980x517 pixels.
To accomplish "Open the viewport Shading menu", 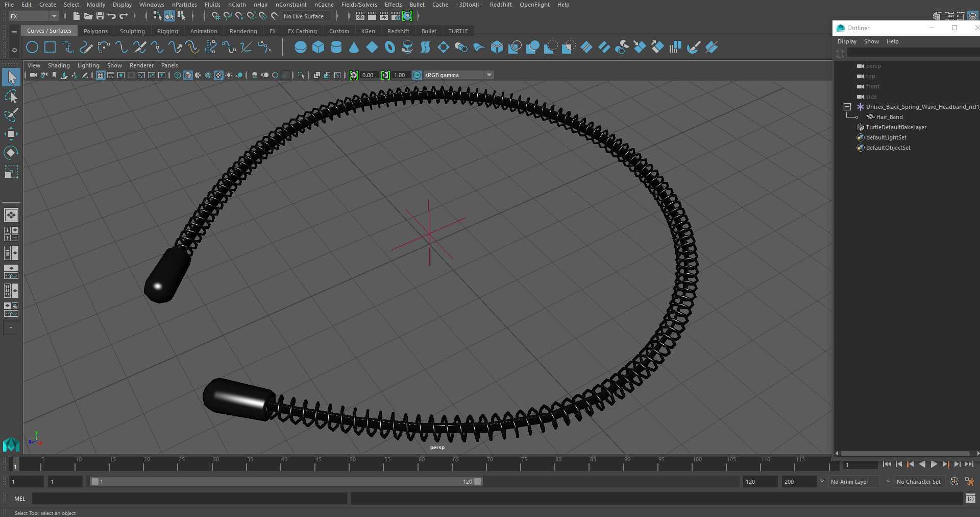I will [x=59, y=65].
